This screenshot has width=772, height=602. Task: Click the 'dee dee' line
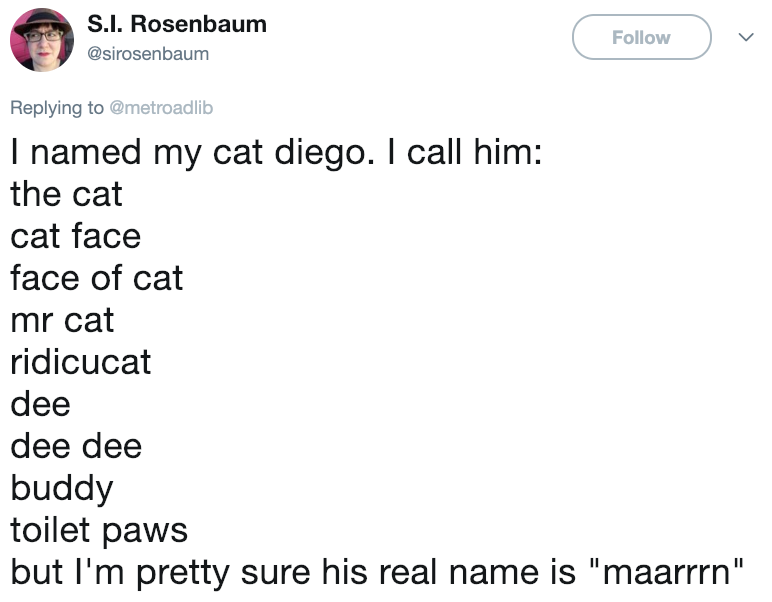coord(76,446)
